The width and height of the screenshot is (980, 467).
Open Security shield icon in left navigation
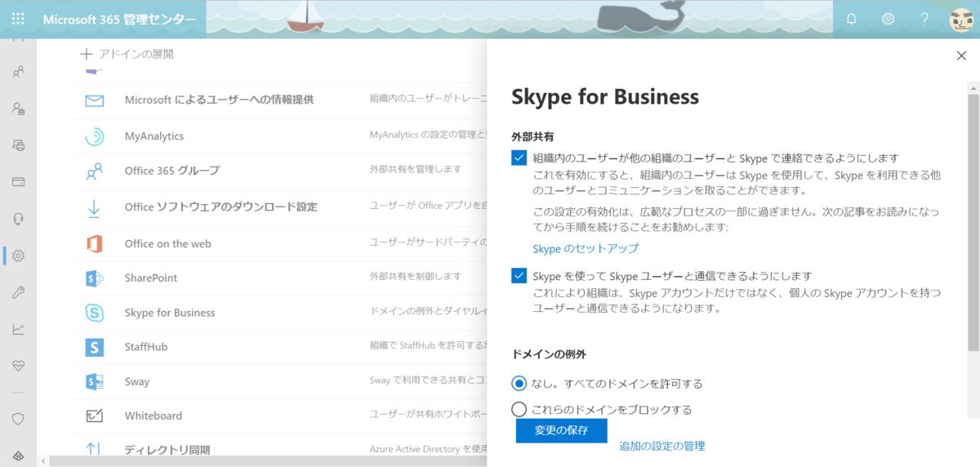click(18, 419)
